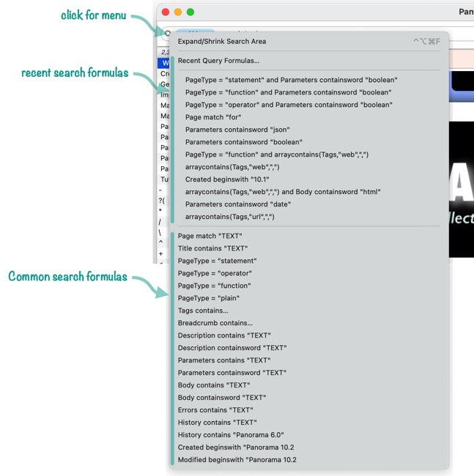The height and width of the screenshot is (476, 474).
Task: Click the yellow minimize window button
Action: (178, 12)
